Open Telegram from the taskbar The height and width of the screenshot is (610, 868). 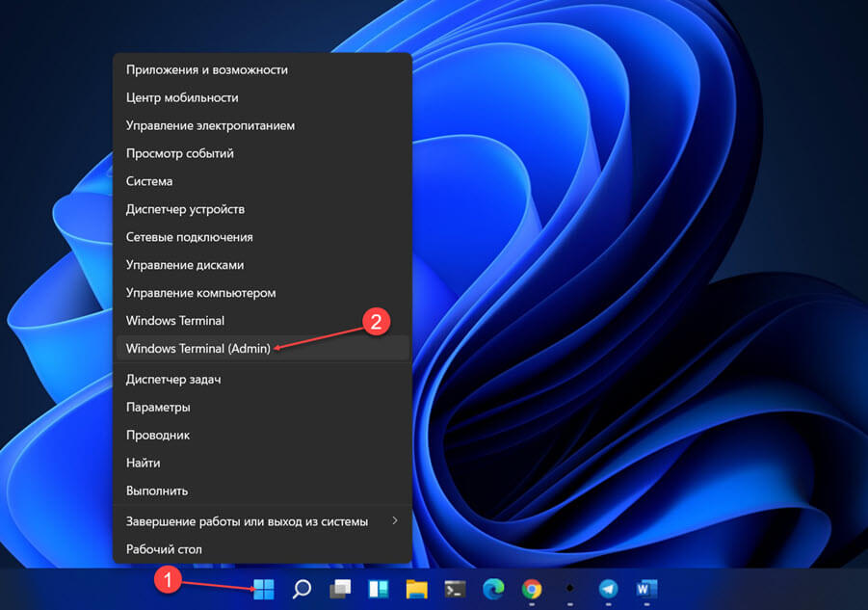coord(609,589)
